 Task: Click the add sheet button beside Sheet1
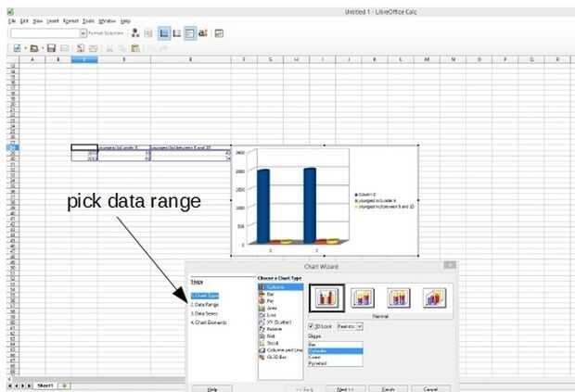tap(64, 386)
